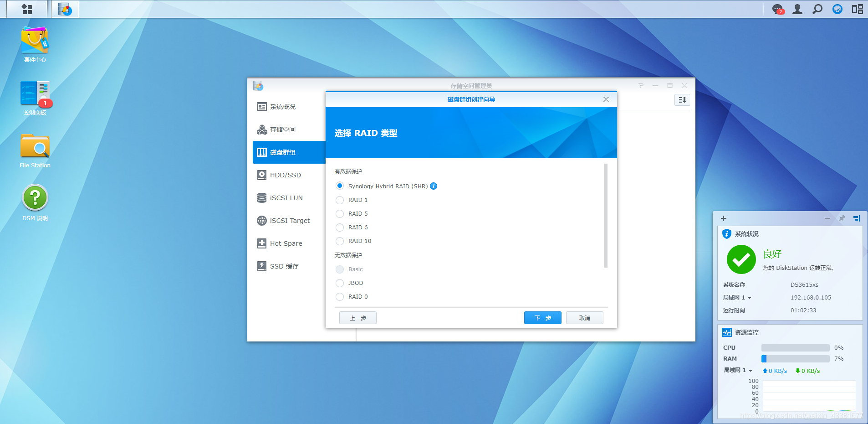The image size is (868, 424).
Task: Click the RAID type list scrollbar
Action: [606, 216]
